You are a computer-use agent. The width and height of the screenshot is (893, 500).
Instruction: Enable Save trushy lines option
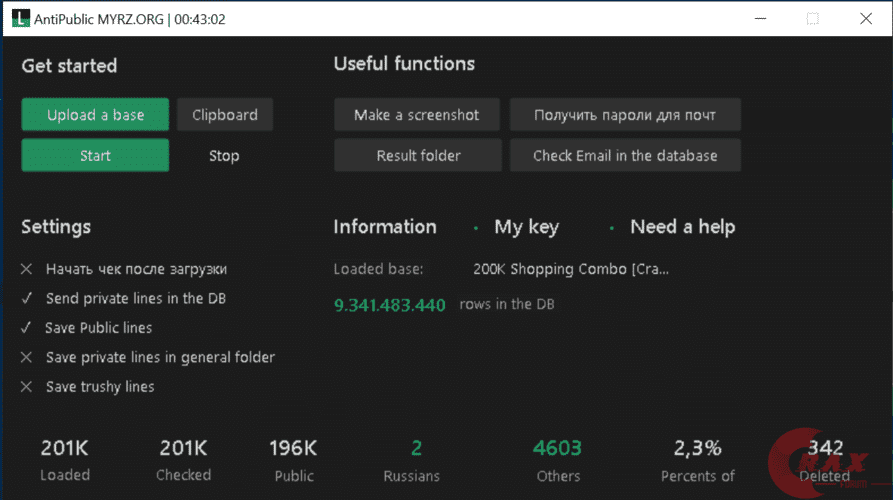pos(88,387)
